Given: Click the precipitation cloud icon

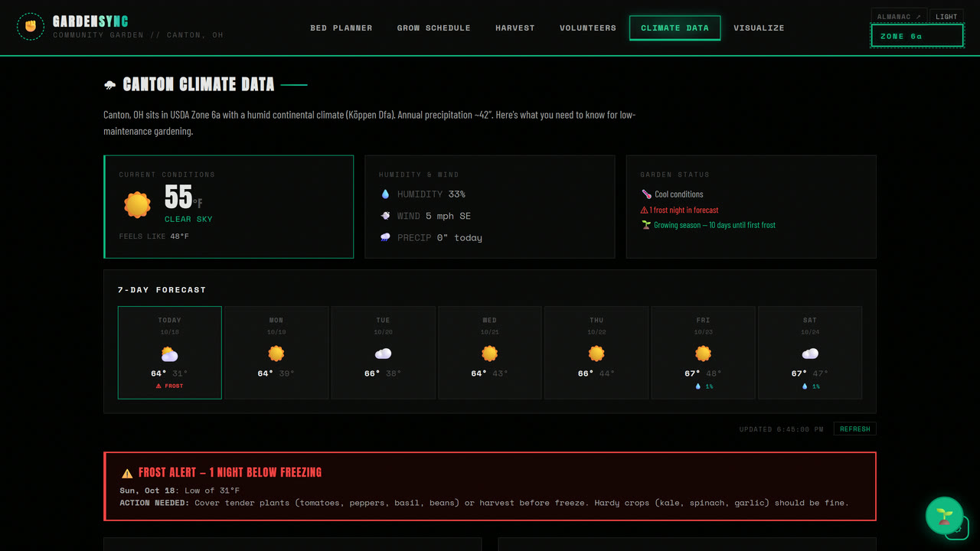Looking at the screenshot, I should (386, 237).
